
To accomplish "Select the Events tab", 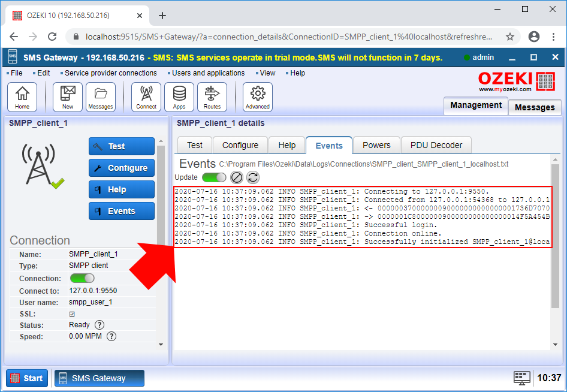I will coord(329,146).
